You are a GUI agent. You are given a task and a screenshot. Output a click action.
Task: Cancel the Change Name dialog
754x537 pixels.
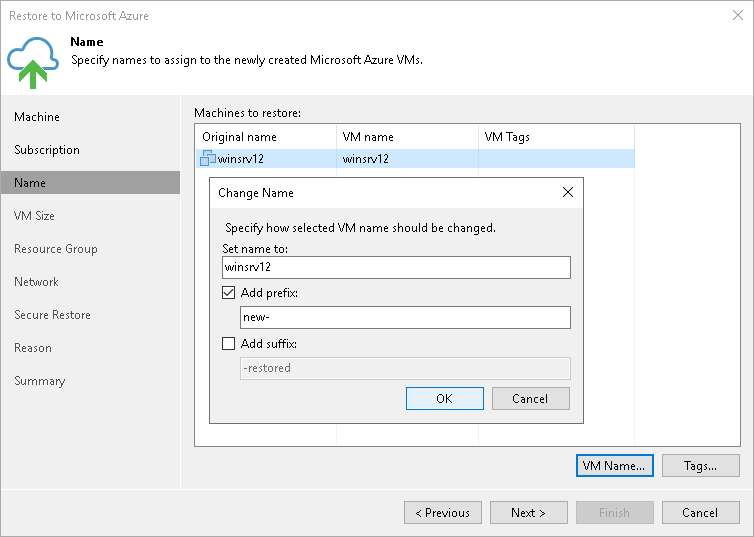pos(530,399)
